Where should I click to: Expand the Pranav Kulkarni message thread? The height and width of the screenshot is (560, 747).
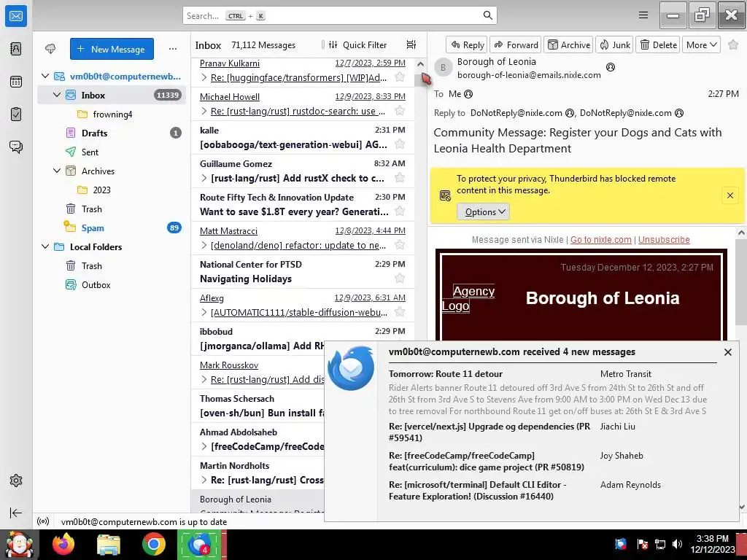pos(204,77)
